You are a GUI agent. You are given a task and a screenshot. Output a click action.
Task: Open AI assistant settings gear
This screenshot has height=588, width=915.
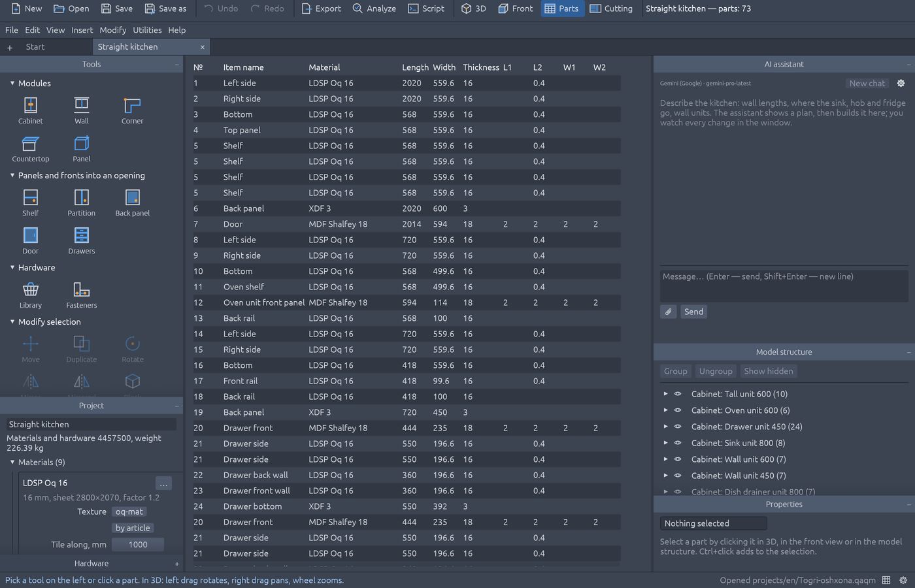(901, 83)
